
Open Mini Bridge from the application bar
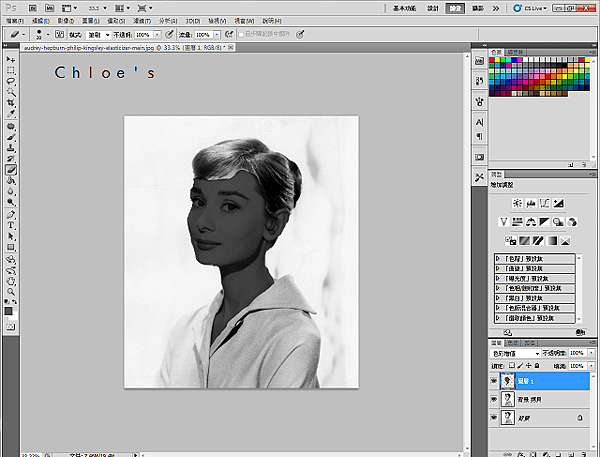pos(49,8)
